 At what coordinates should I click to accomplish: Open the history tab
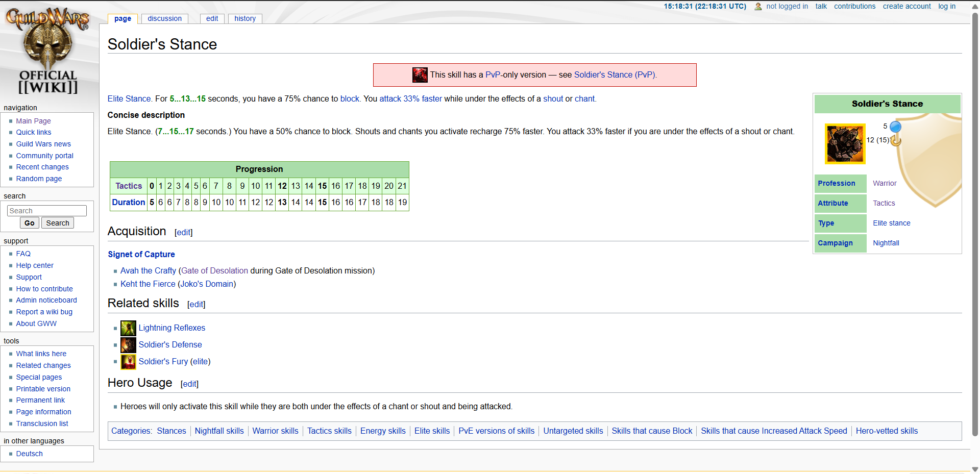(x=245, y=18)
